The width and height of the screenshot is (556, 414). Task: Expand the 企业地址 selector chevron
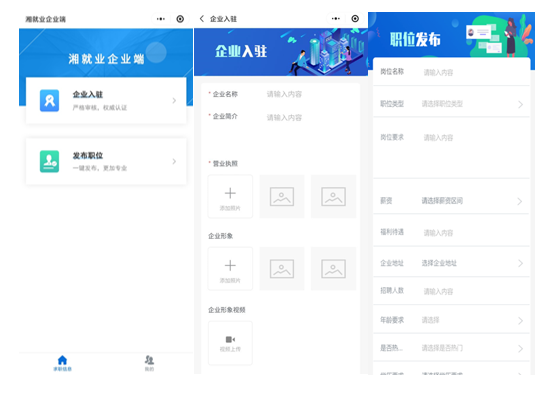pos(520,263)
